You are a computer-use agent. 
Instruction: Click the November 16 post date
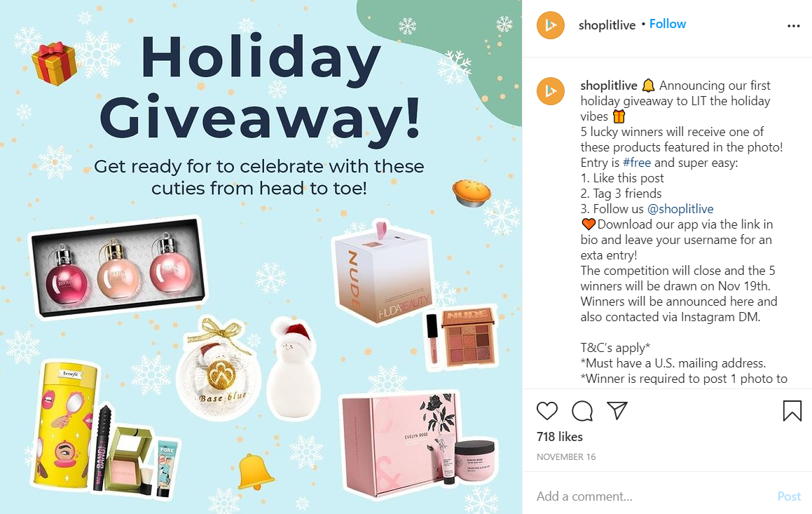pyautogui.click(x=566, y=457)
